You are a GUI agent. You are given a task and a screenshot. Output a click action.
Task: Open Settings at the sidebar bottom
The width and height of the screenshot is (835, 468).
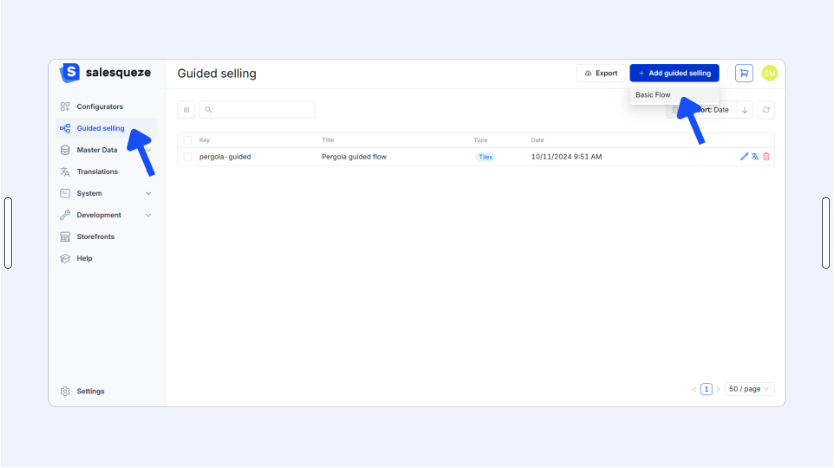[90, 391]
